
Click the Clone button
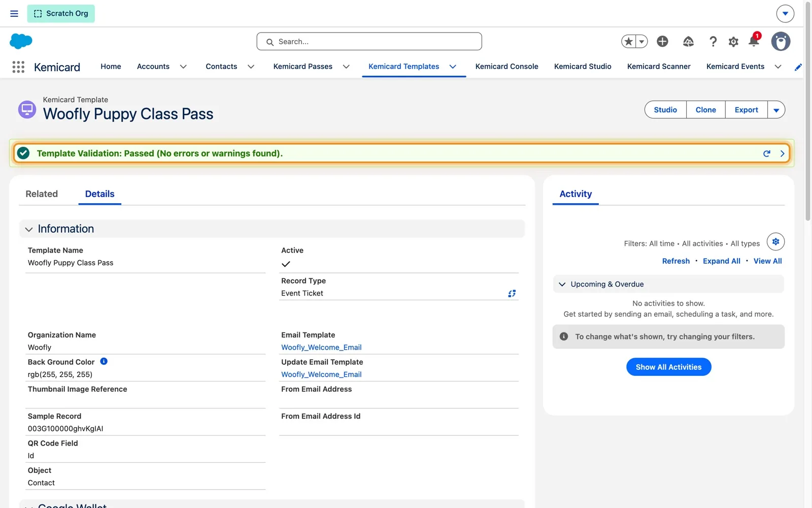[705, 110]
